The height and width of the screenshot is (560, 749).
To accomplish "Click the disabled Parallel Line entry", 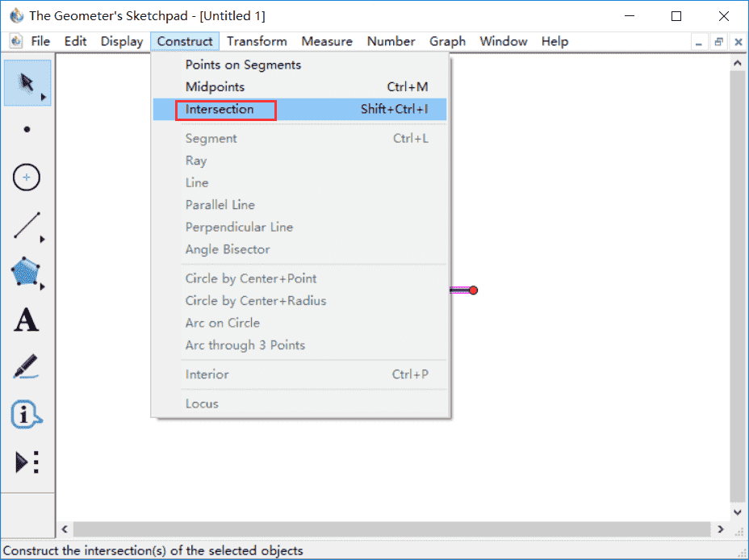I will tap(300, 205).
